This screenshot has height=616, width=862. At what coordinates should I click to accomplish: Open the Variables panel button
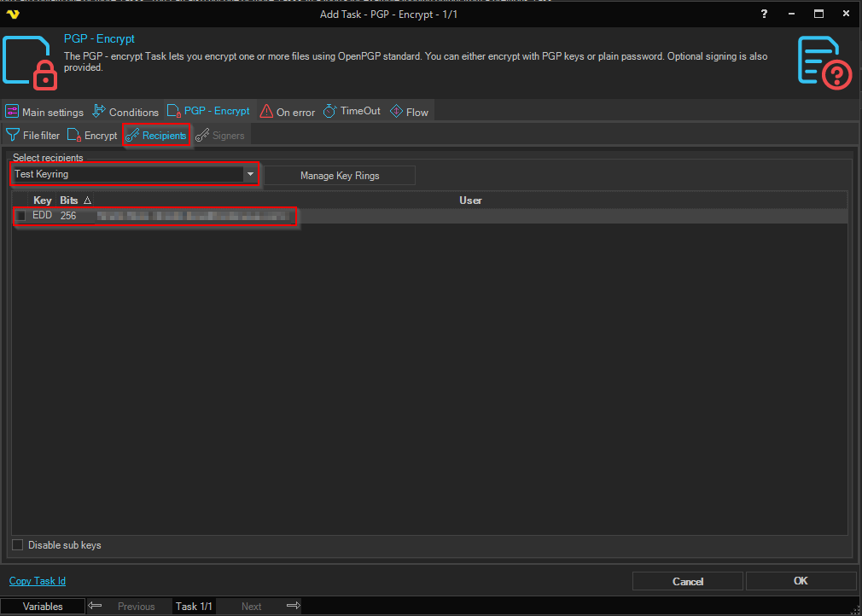pyautogui.click(x=43, y=607)
